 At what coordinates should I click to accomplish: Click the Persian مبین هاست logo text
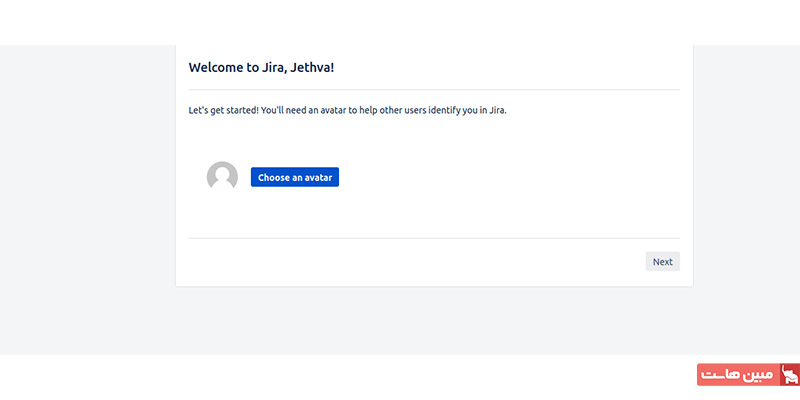point(739,374)
